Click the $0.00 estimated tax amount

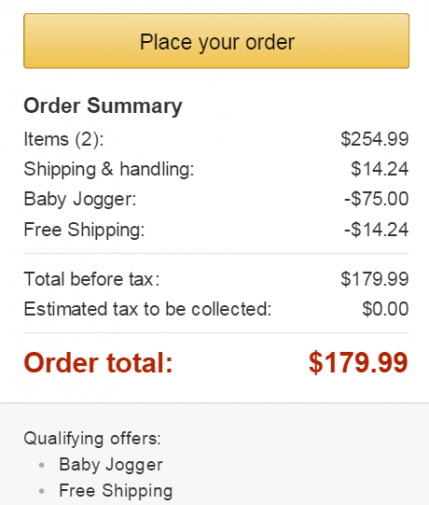click(x=386, y=309)
